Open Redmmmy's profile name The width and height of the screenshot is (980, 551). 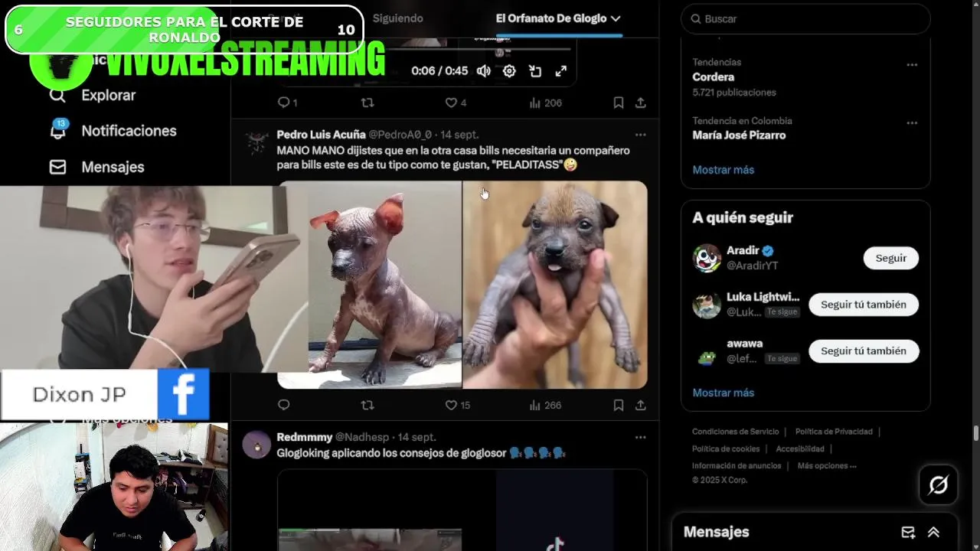(304, 437)
